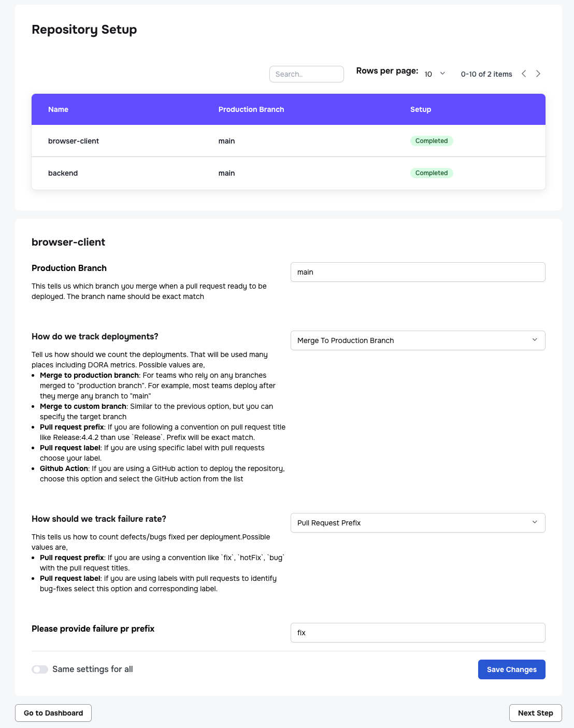Open the Rows per page dropdown
Screen dimensions: 574x728
[435, 74]
